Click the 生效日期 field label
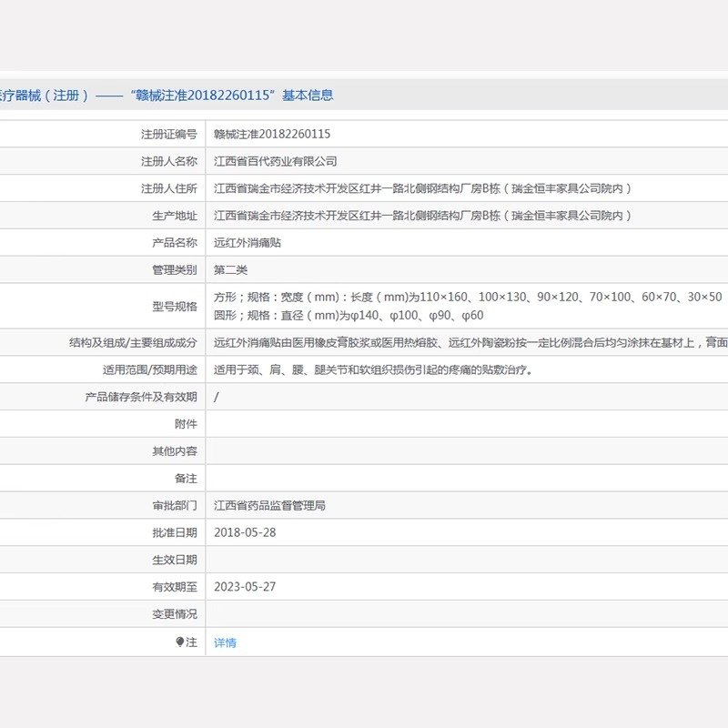728x728 pixels. pos(175,560)
